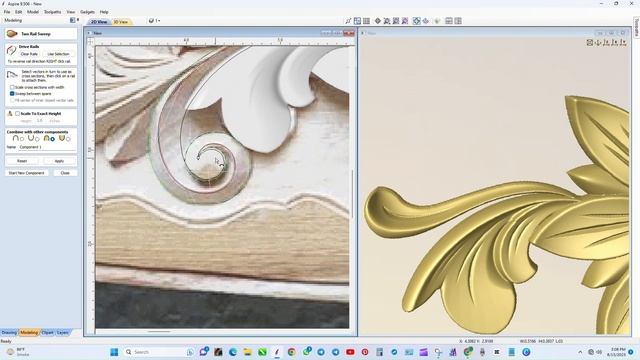
Task: Tick Scale To Exact Height checkbox
Action: click(18, 113)
